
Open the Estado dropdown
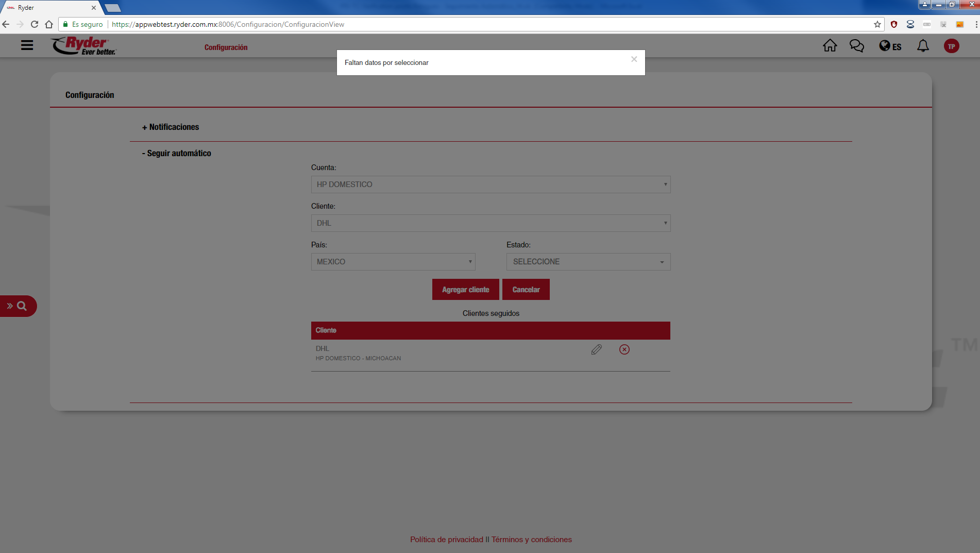(x=588, y=262)
